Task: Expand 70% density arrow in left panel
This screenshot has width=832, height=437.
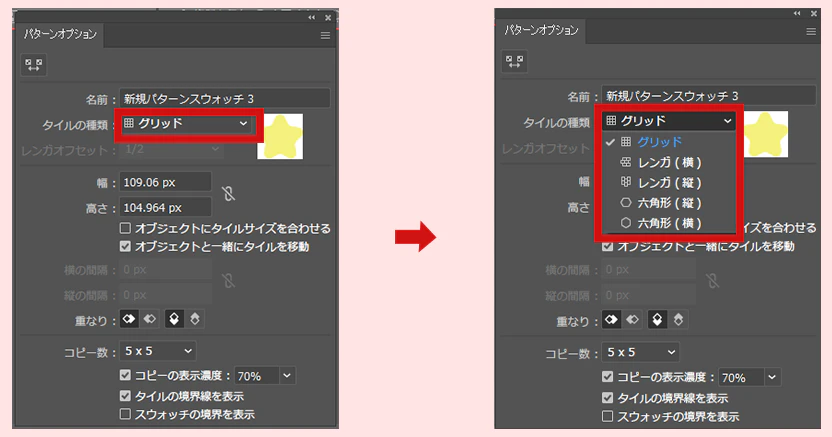Action: (x=287, y=375)
